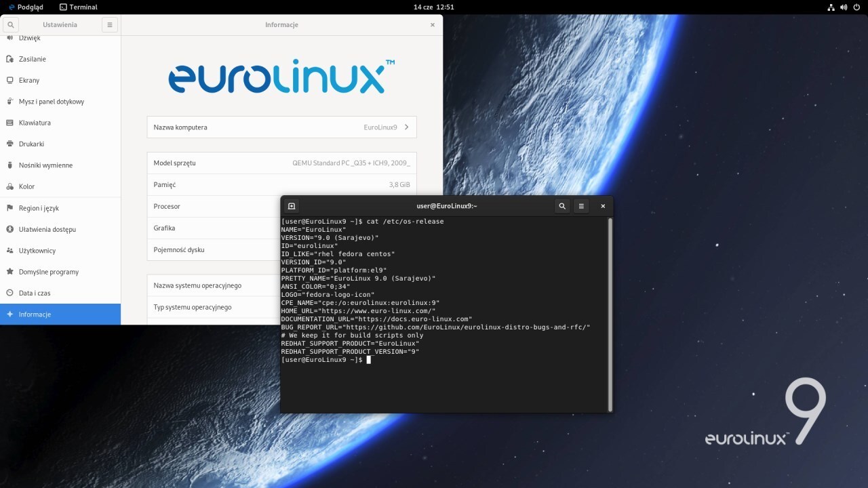Click the terminal title user@EuroLinux9:~
This screenshot has width=868, height=488.
coord(447,206)
